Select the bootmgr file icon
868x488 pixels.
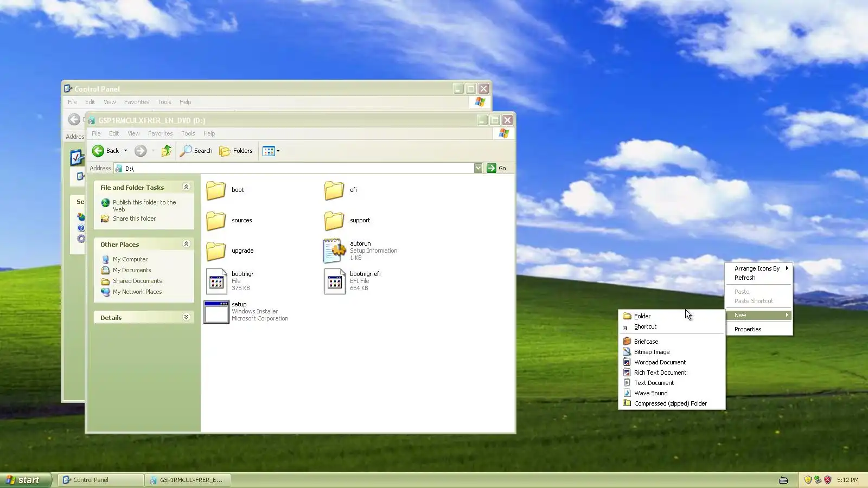click(x=216, y=281)
